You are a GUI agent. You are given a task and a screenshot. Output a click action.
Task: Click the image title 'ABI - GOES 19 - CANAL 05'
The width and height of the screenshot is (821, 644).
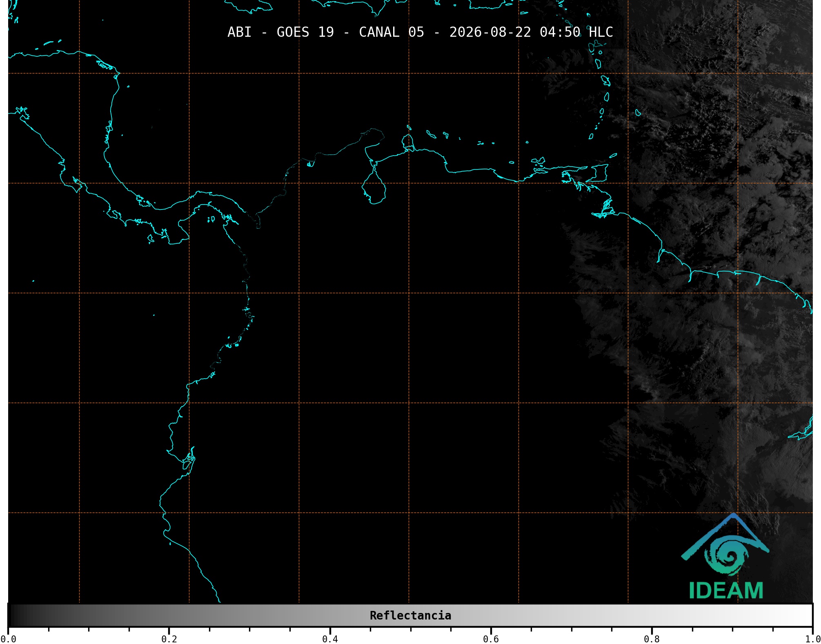(x=326, y=32)
